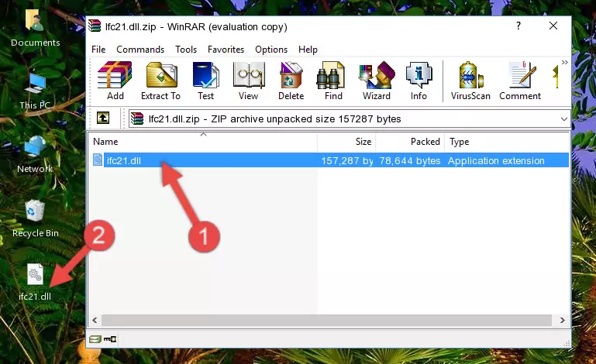Close the WinRAR window

tap(553, 26)
